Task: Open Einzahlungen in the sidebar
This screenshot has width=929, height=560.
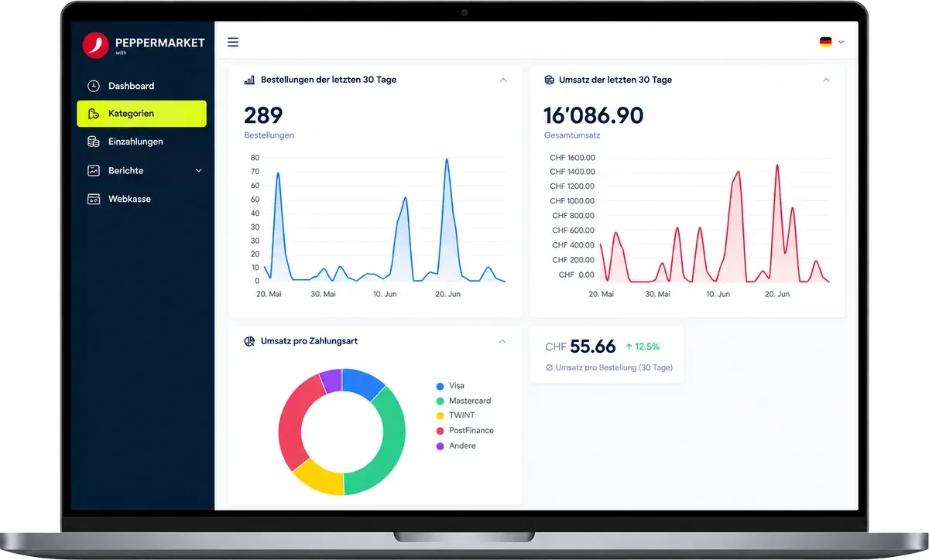Action: pos(142,142)
